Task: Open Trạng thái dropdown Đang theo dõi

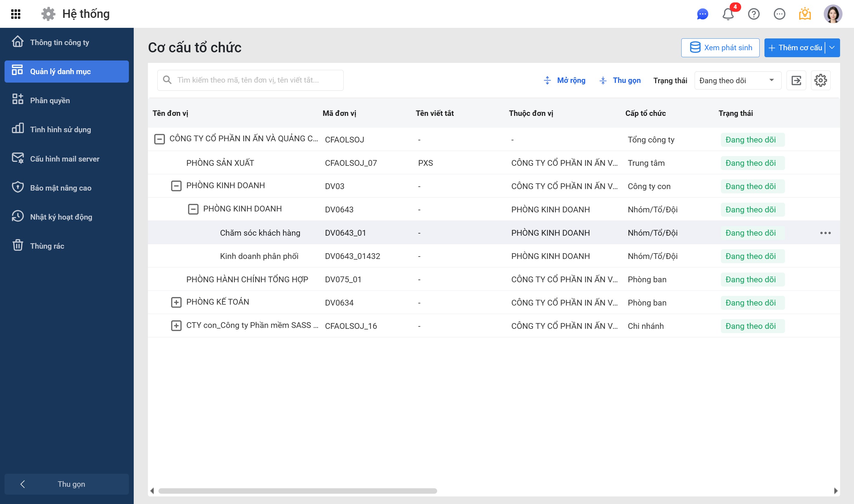Action: coord(738,80)
